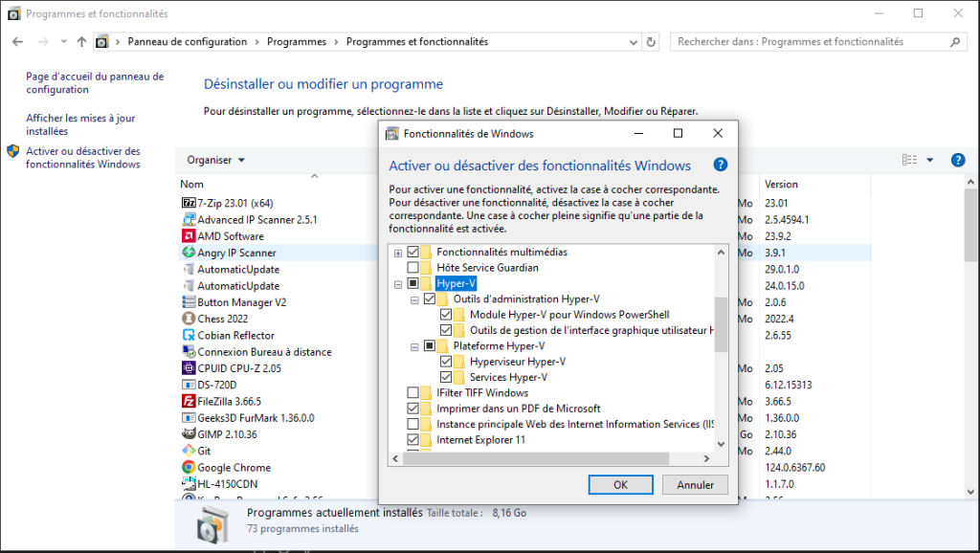The height and width of the screenshot is (553, 980).
Task: Check Hôte Service Guardian checkbox
Action: coord(412,268)
